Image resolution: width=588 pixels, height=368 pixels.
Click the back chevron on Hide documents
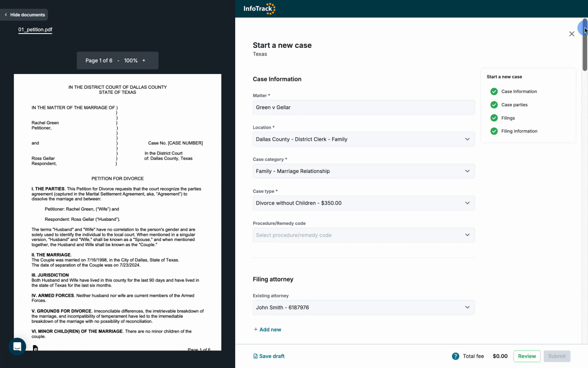[x=6, y=14]
